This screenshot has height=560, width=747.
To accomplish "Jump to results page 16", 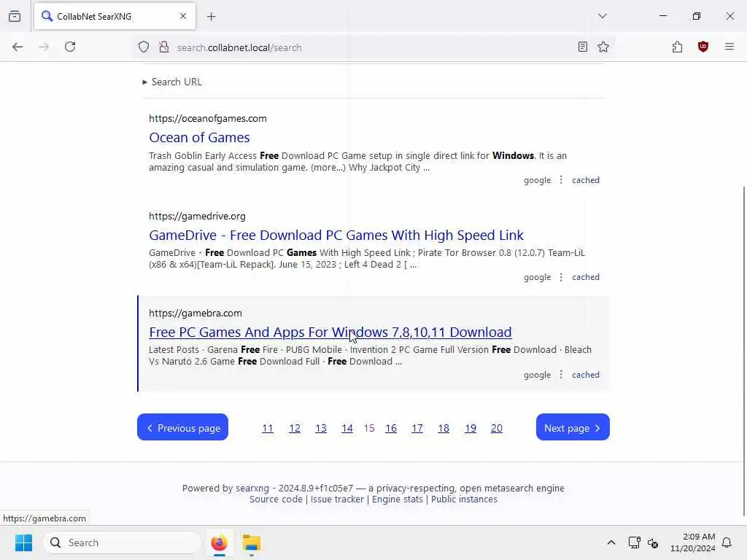I will pos(391,428).
